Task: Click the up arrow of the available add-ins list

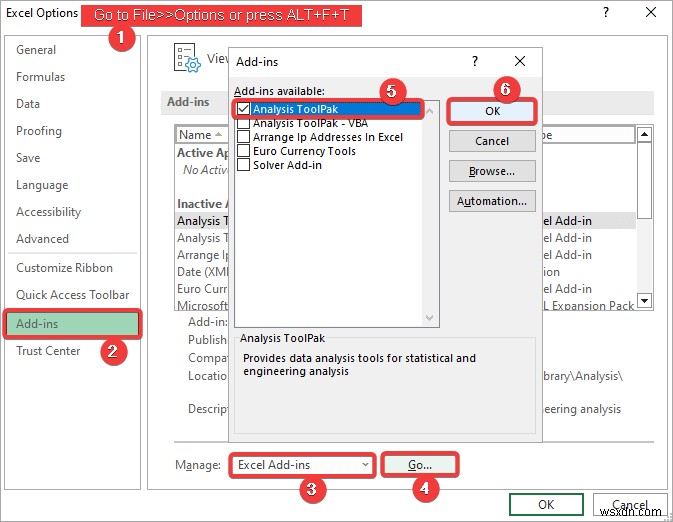Action: [x=430, y=111]
